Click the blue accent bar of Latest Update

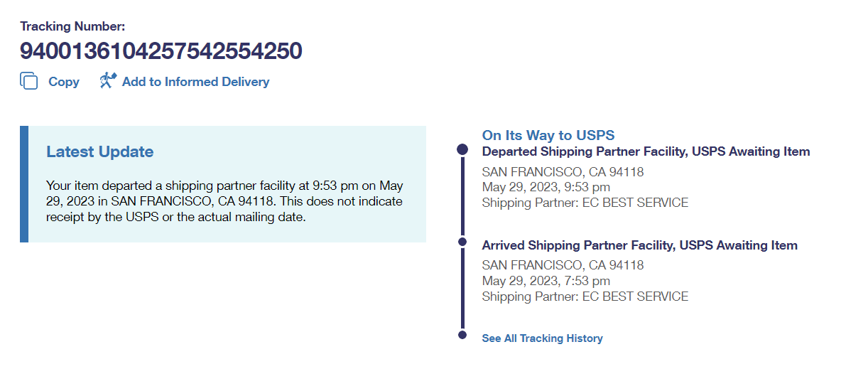[x=24, y=184]
